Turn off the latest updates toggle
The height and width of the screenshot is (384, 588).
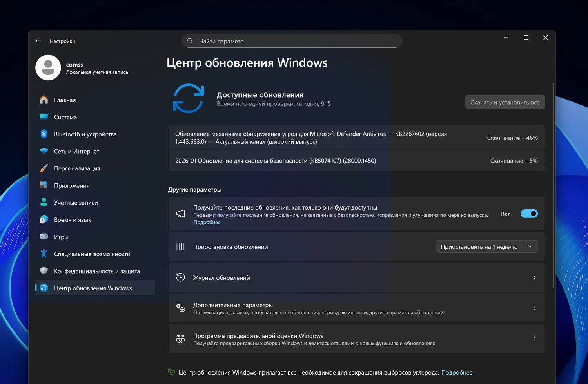pos(529,214)
